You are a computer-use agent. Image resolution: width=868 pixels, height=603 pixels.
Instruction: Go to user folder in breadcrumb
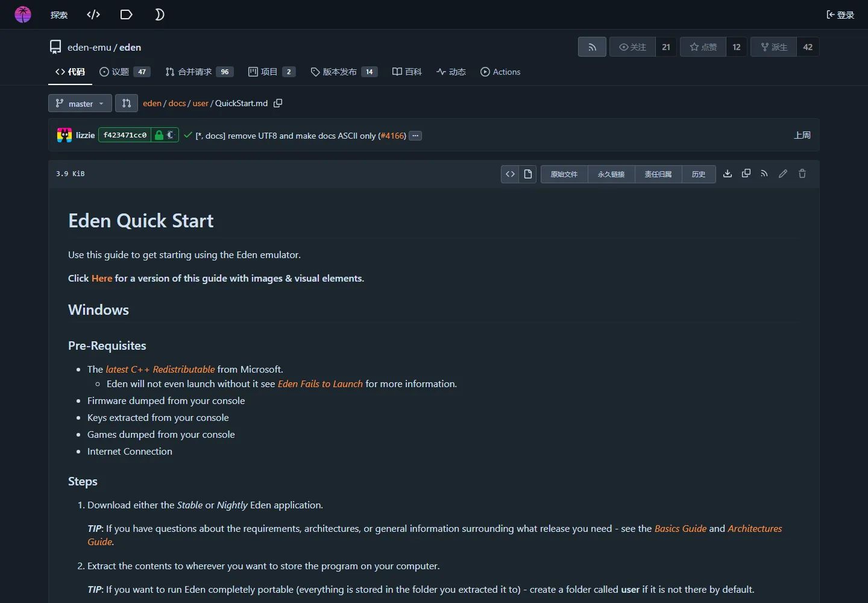point(201,103)
